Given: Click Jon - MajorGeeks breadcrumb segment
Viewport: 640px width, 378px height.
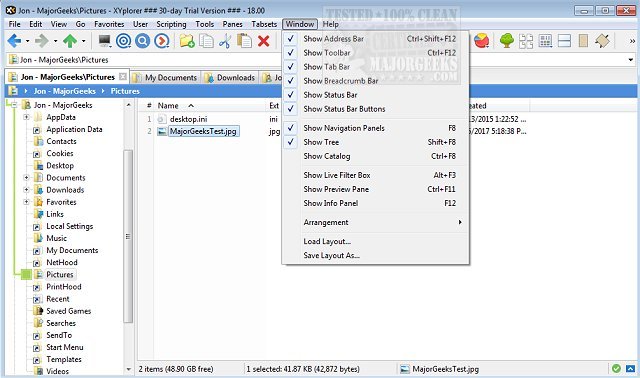Looking at the screenshot, I should tap(64, 91).
